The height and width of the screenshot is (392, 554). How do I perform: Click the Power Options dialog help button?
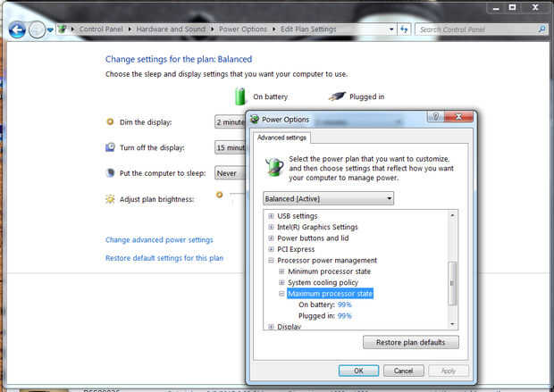[x=436, y=116]
